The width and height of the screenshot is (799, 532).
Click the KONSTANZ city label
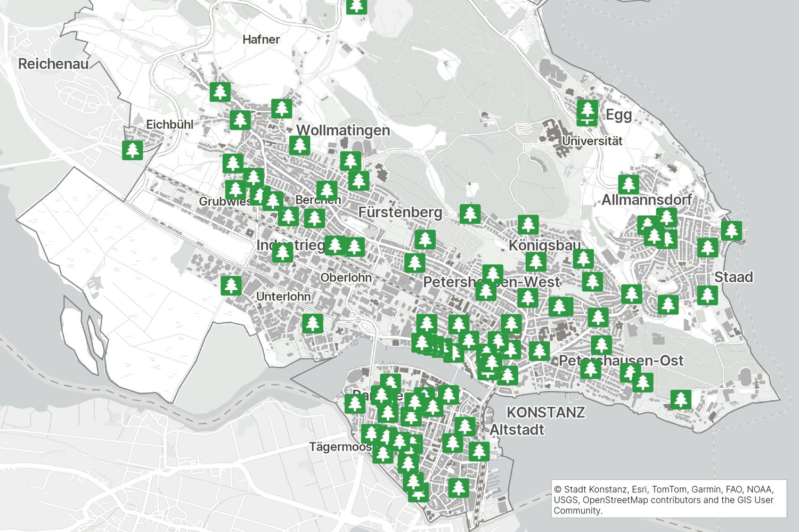click(x=545, y=413)
